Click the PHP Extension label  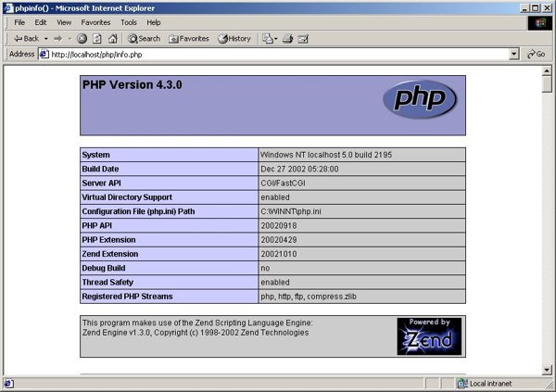click(108, 240)
